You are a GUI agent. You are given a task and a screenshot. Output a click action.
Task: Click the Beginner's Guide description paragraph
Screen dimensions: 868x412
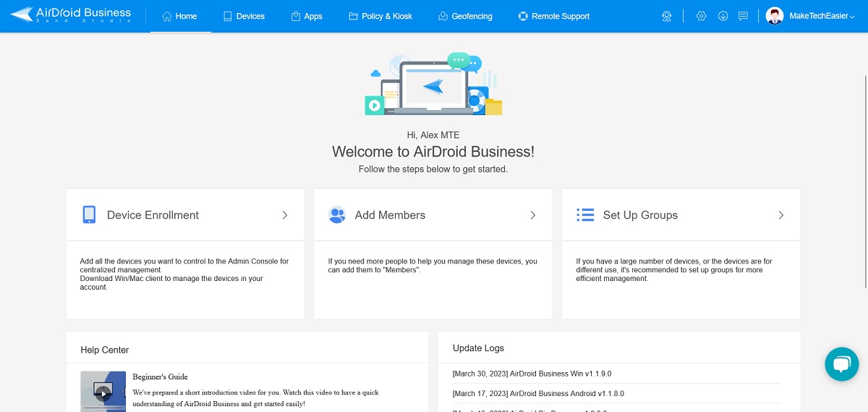(x=255, y=398)
